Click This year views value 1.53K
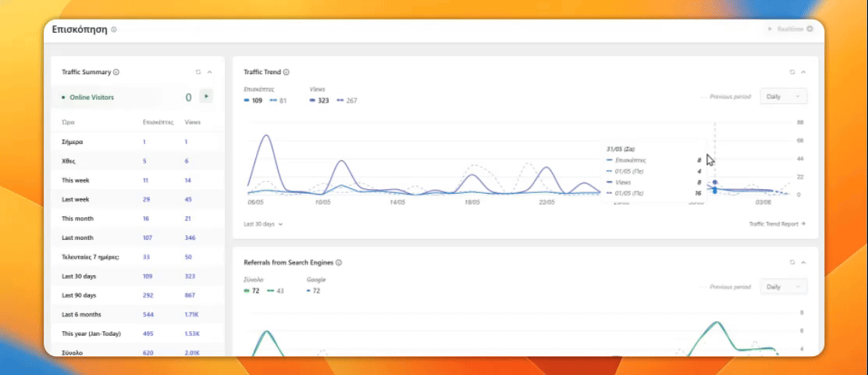 click(191, 334)
